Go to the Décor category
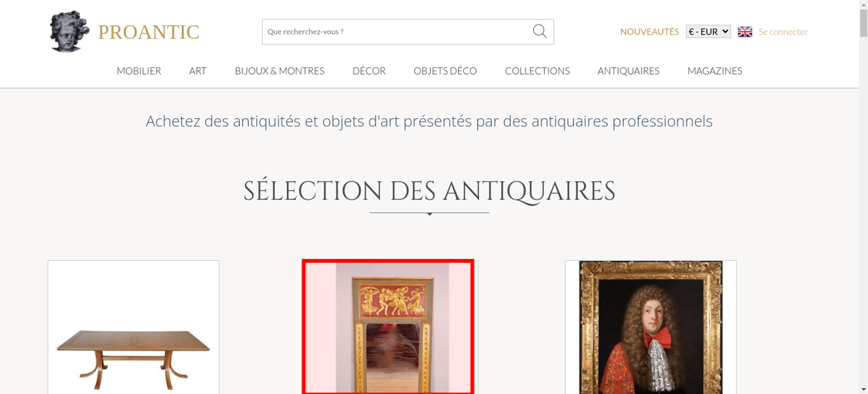This screenshot has width=868, height=394. (369, 71)
